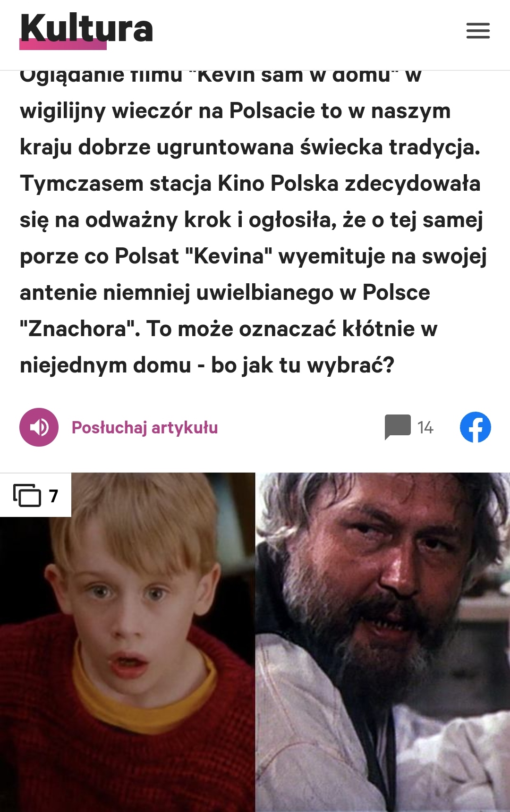Click the gallery photo count 7
The height and width of the screenshot is (812, 510).
(54, 496)
